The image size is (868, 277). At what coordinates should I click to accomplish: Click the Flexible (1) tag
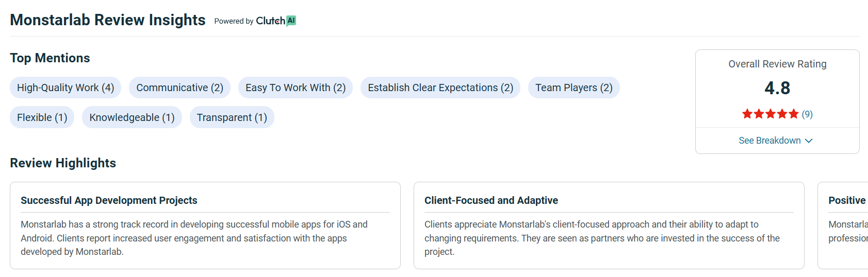tap(42, 117)
